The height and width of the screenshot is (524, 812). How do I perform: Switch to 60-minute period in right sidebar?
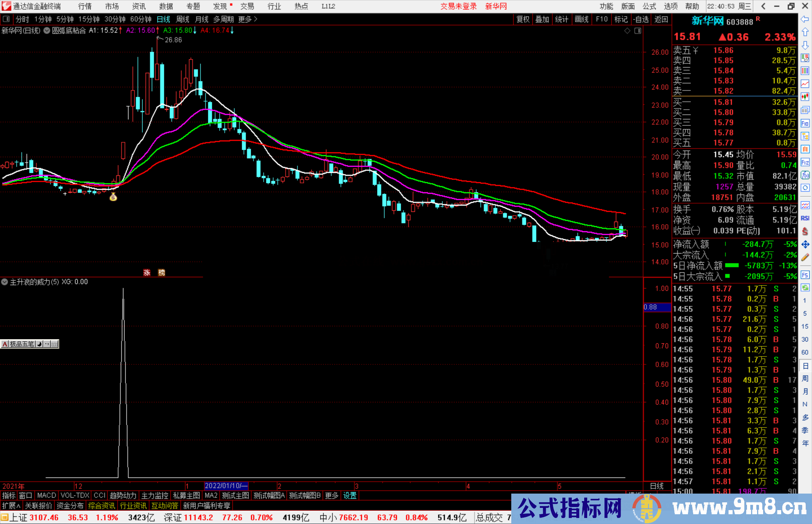pos(805,352)
